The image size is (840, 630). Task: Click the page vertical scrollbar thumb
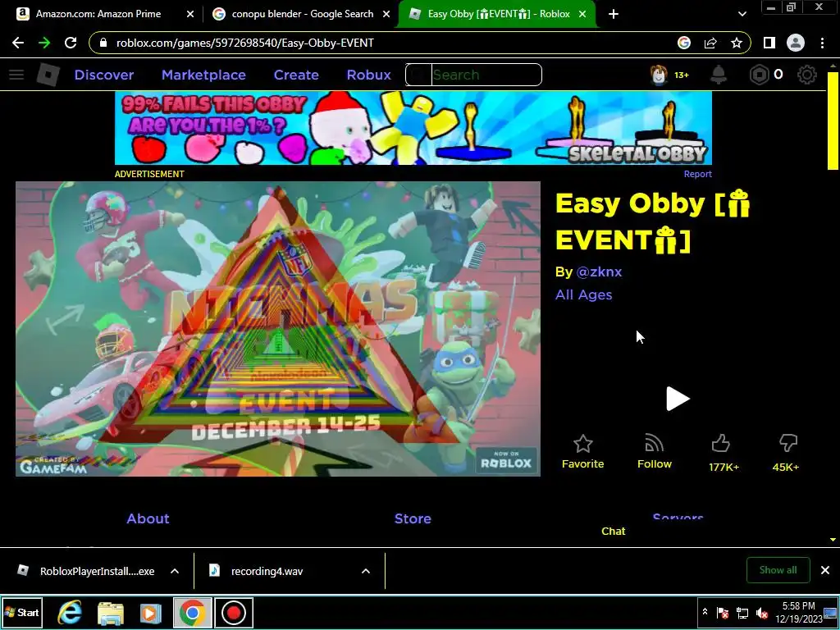click(833, 121)
